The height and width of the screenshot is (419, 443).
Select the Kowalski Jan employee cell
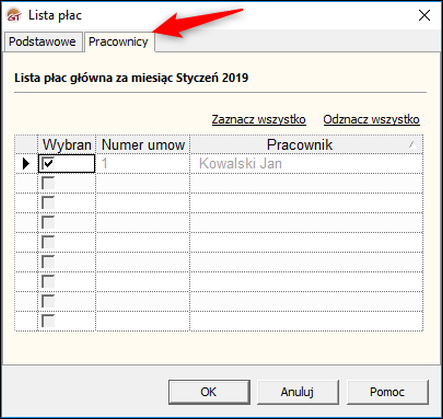click(306, 163)
